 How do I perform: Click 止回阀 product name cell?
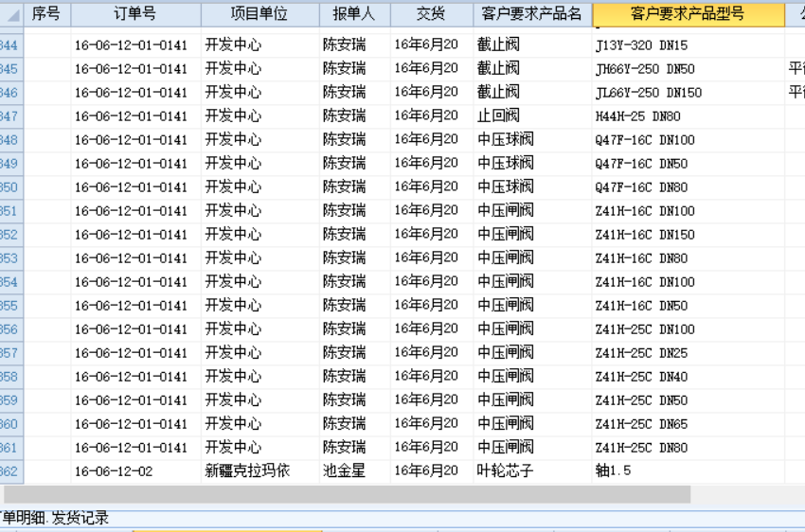point(532,115)
